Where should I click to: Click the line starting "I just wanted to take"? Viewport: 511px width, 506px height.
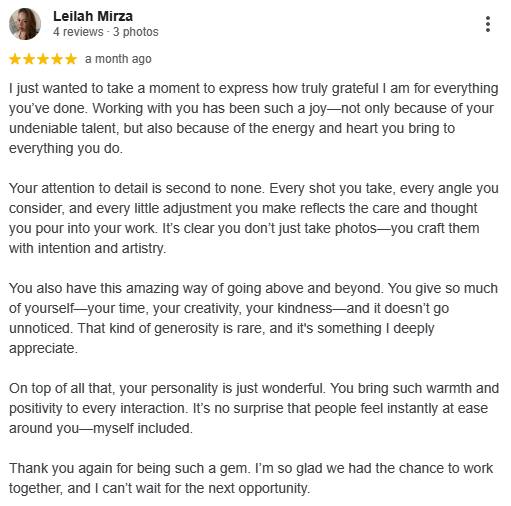[x=254, y=89]
